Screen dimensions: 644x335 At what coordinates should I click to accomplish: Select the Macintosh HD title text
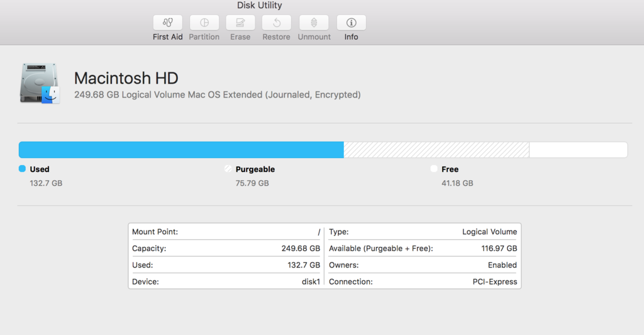[x=126, y=78]
